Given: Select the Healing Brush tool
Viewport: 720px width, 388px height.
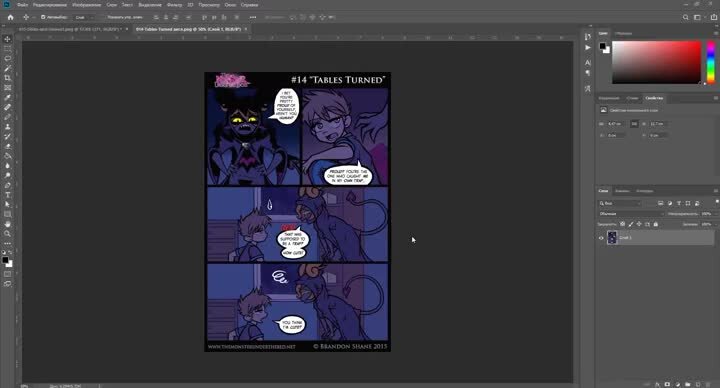Looking at the screenshot, I should tap(7, 107).
